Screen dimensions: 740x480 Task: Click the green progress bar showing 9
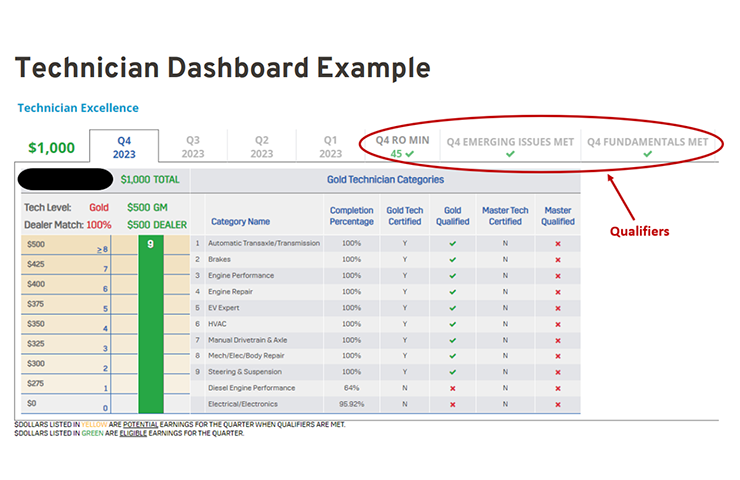coord(150,325)
